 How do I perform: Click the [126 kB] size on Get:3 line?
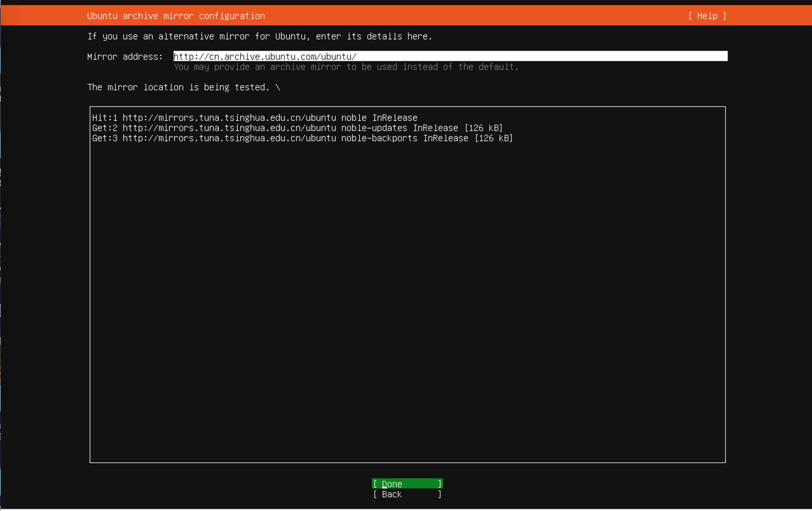point(494,138)
